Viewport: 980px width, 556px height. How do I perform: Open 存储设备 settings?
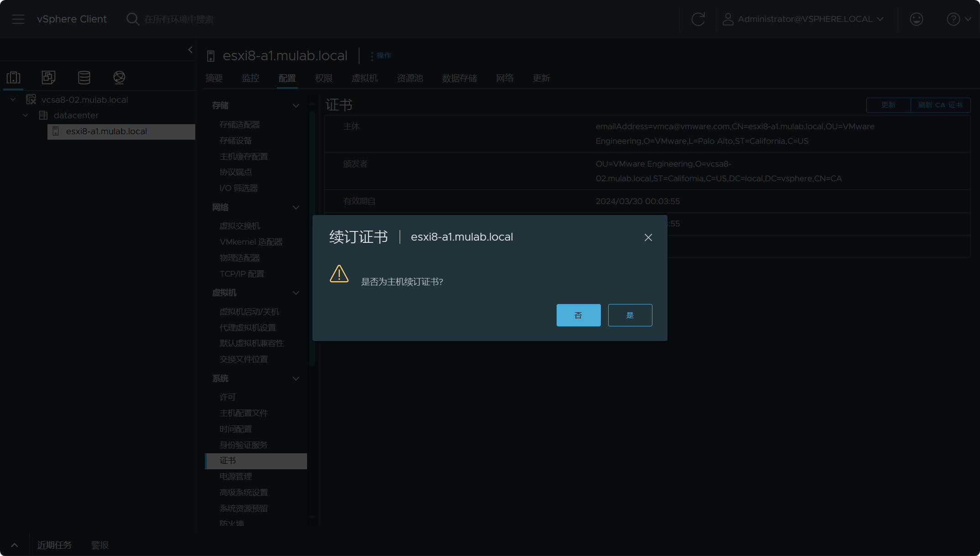(x=235, y=141)
